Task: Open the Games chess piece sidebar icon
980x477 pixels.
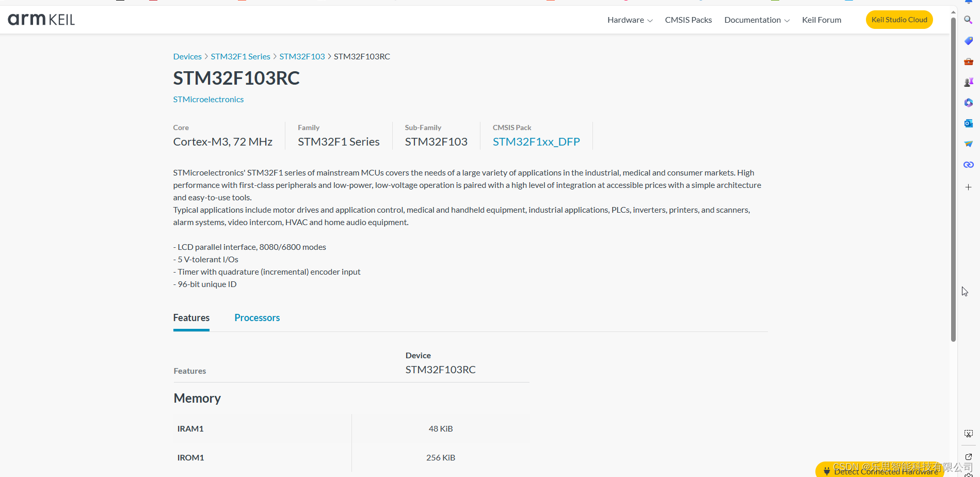Action: (x=968, y=82)
